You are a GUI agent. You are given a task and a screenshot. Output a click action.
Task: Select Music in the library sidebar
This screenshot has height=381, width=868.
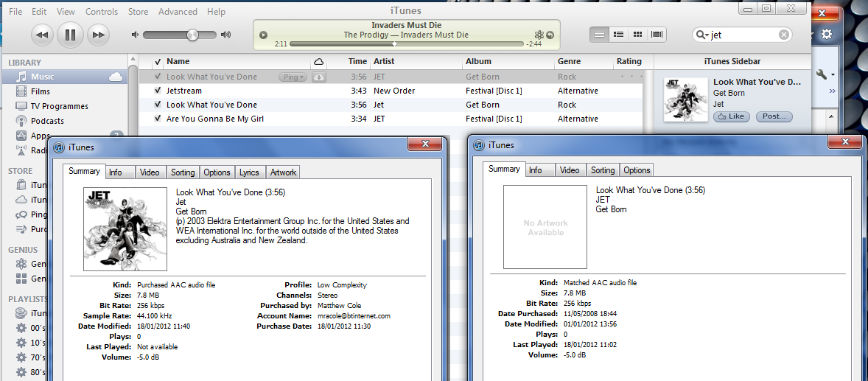pyautogui.click(x=64, y=77)
